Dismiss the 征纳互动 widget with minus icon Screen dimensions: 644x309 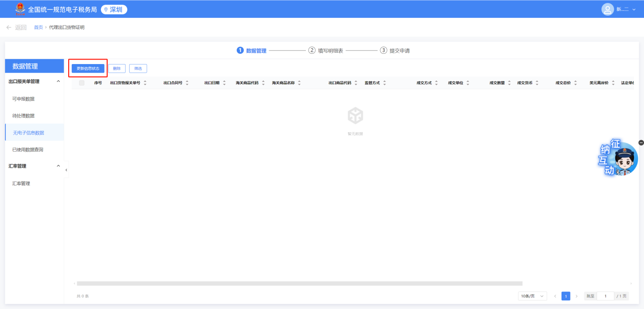tap(641, 143)
